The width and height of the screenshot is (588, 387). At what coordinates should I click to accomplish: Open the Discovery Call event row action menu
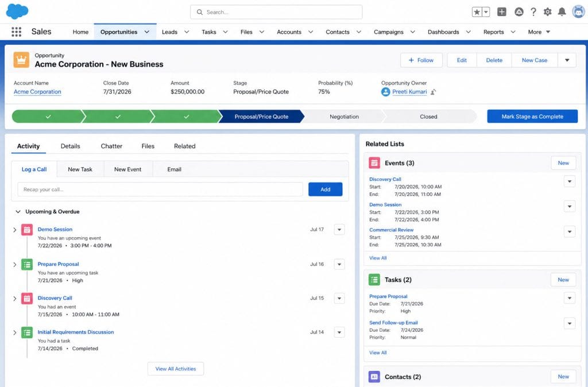pyautogui.click(x=570, y=181)
